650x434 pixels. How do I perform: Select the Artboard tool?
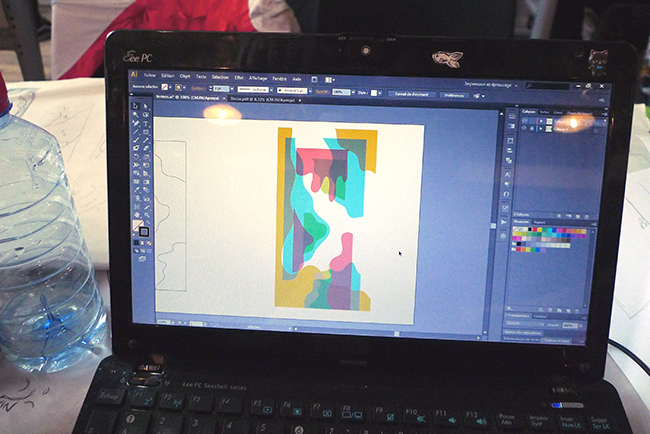[136, 207]
